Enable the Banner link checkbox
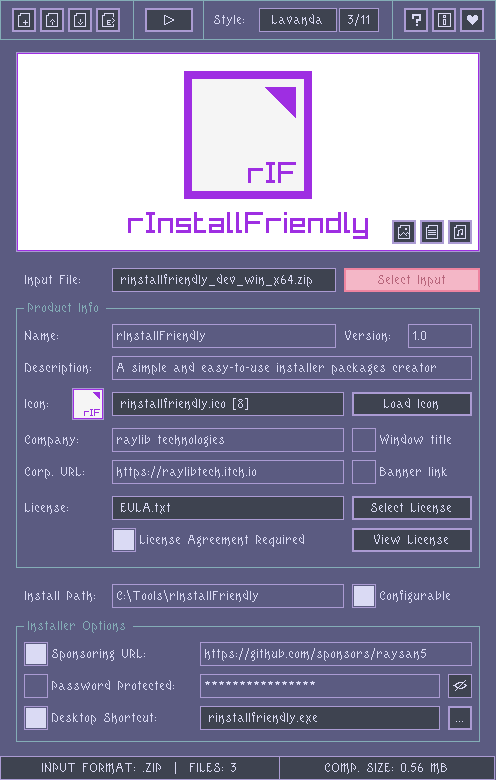 364,472
